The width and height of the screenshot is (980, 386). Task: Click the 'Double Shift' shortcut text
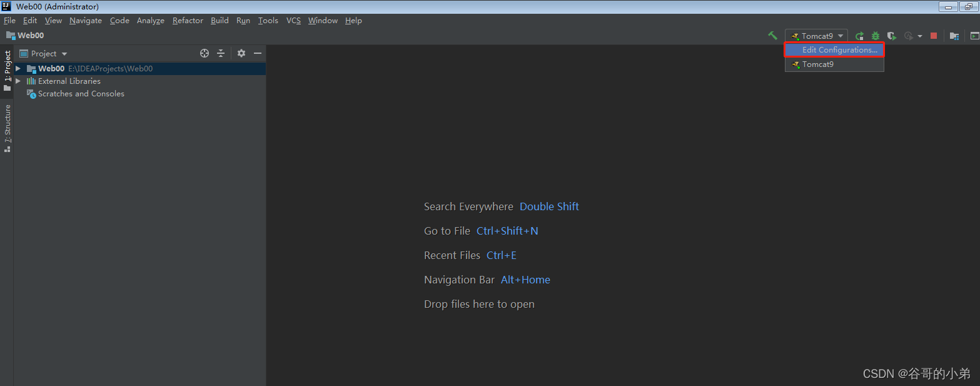(549, 206)
